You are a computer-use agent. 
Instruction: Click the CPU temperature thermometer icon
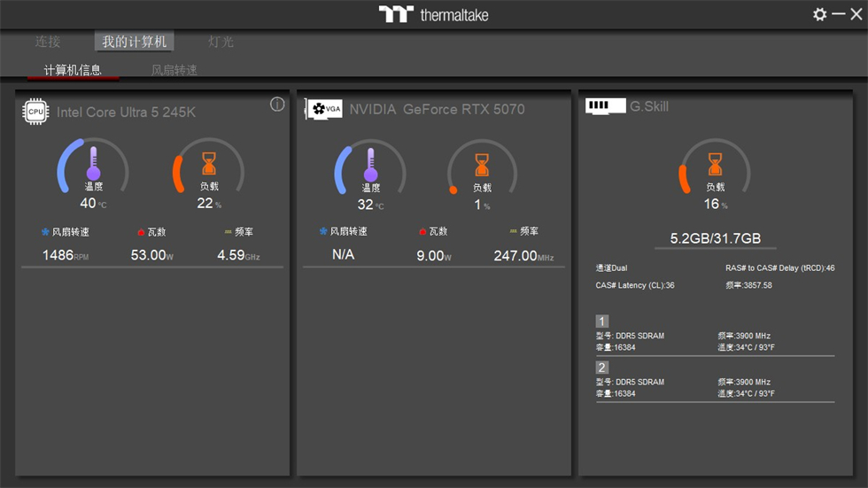(x=94, y=163)
